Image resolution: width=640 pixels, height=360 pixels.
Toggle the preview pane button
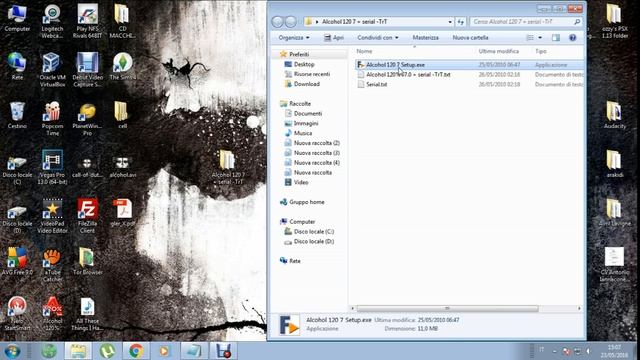coord(556,38)
